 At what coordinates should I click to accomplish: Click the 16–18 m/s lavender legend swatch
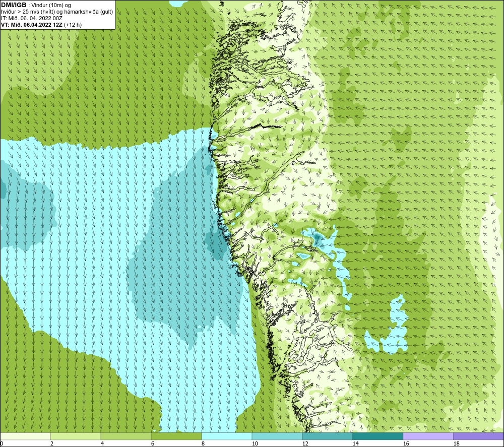pos(428,436)
